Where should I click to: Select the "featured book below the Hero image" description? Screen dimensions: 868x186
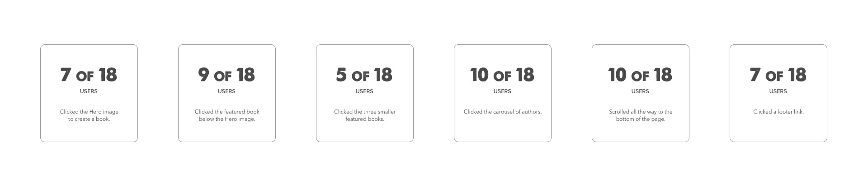(227, 115)
